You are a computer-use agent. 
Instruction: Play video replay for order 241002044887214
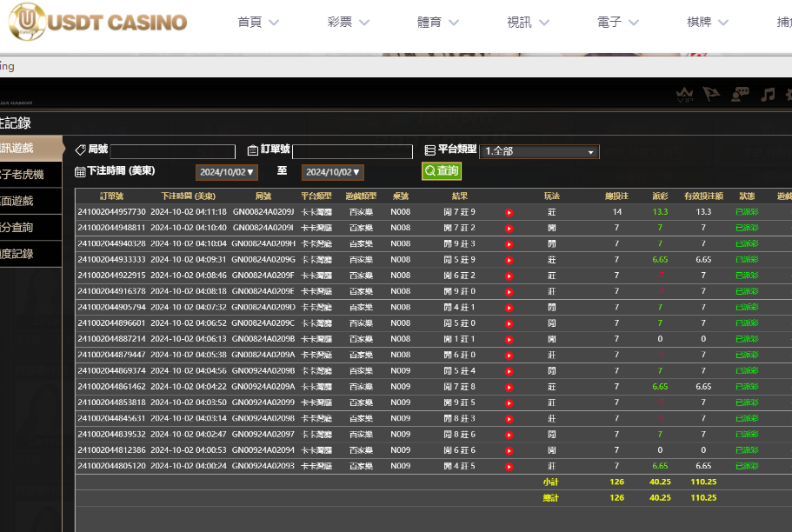coord(509,339)
